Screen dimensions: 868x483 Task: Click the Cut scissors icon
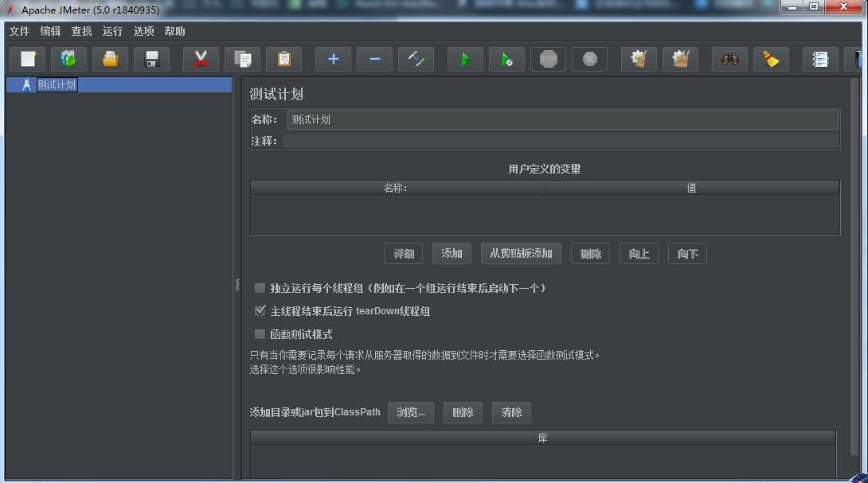point(201,59)
